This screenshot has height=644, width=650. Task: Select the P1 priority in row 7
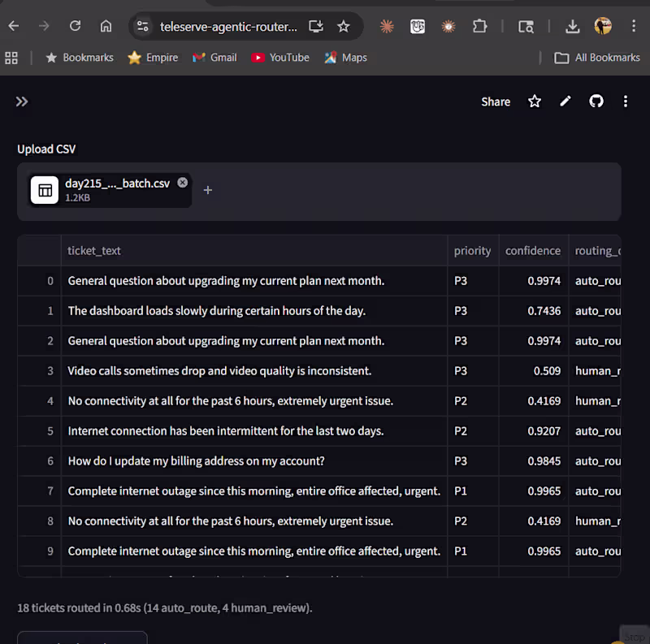point(473,491)
